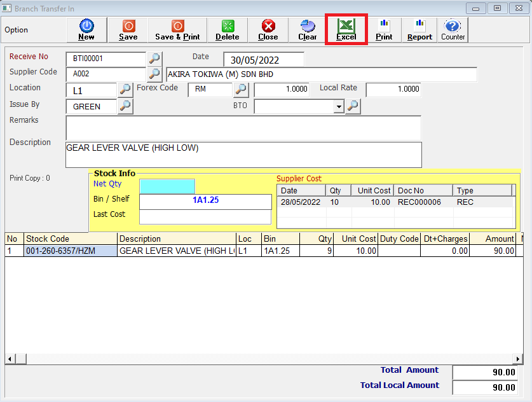Open the Report toolbar button
Screen dimensions: 532x402
click(x=419, y=30)
